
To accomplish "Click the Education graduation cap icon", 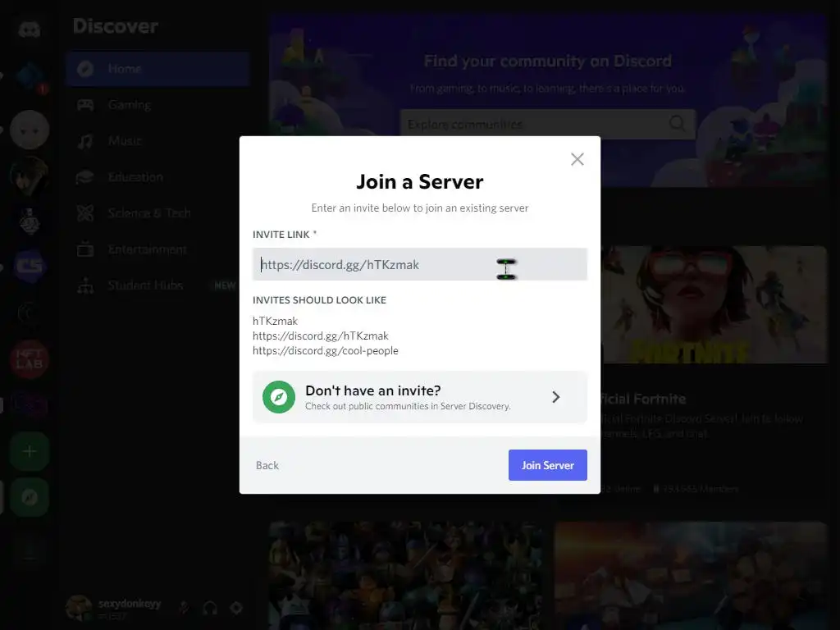I will pos(85,177).
